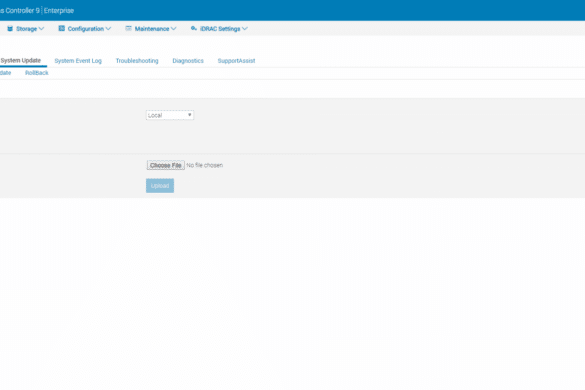Click the Configuration menu icon

coord(62,28)
